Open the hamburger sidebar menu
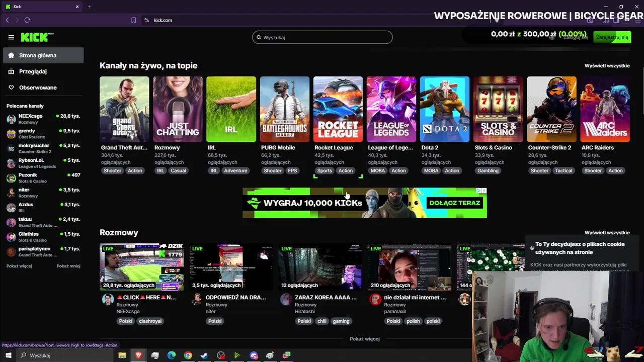This screenshot has height=362, width=644. (11, 37)
